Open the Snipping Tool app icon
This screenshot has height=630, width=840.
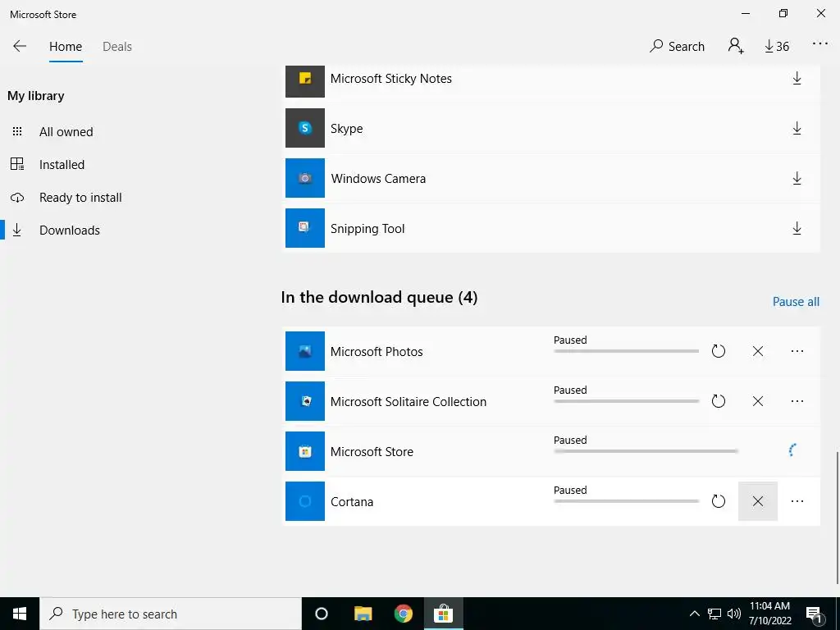[305, 228]
